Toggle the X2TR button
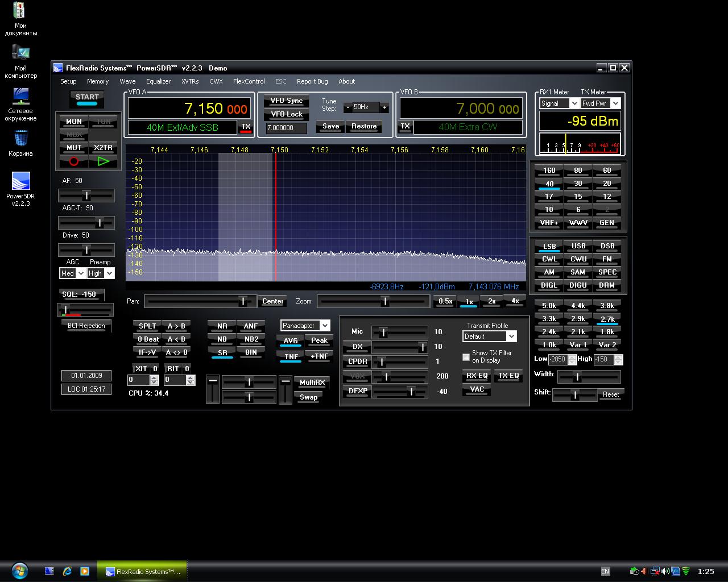Screen dimensions: 728x582 click(103, 148)
